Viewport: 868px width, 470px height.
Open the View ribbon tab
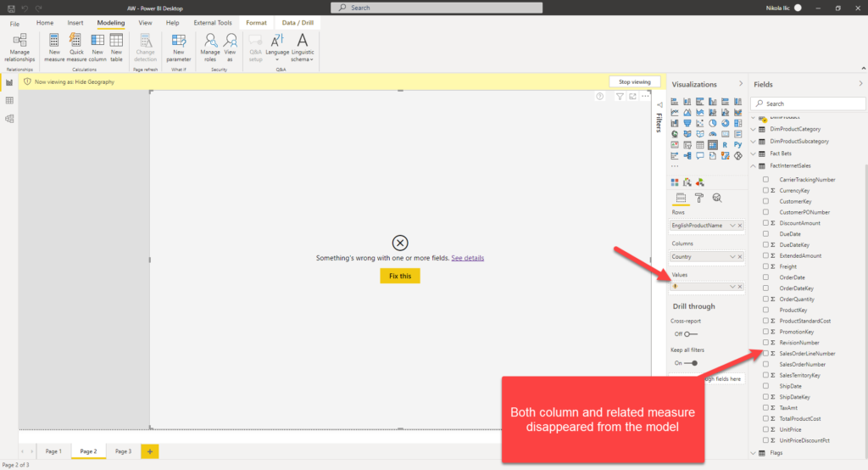tap(145, 23)
